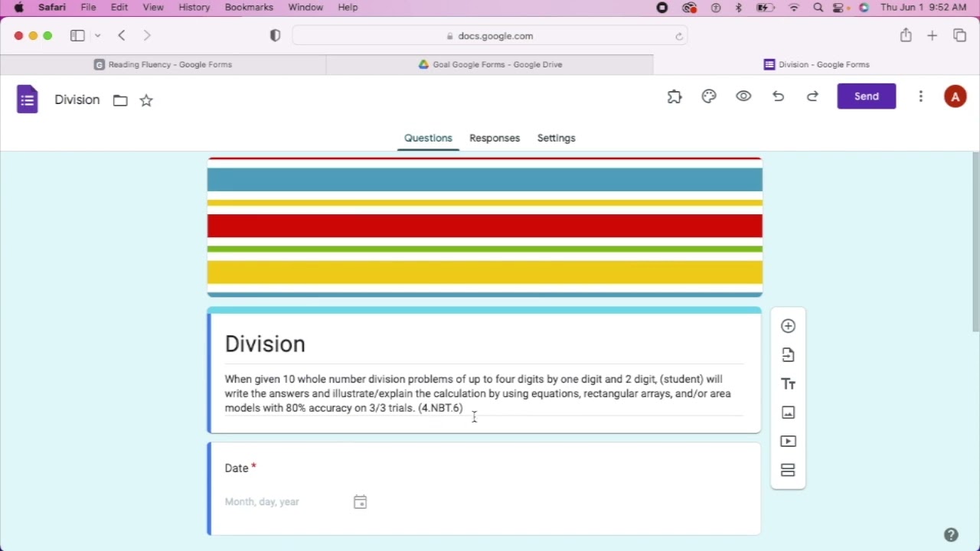Open the Google account avatar
This screenshot has height=551, width=980.
pyautogui.click(x=955, y=97)
